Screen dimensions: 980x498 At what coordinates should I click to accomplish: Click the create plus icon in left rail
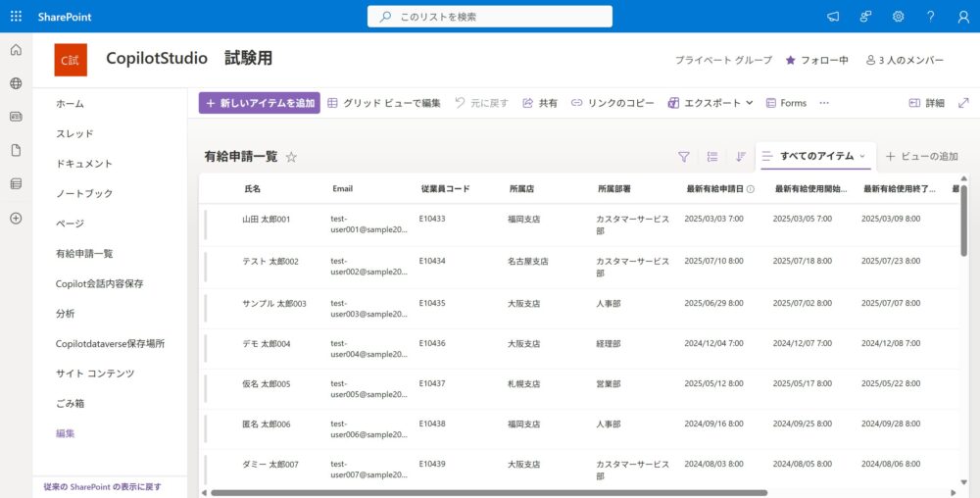tap(16, 218)
